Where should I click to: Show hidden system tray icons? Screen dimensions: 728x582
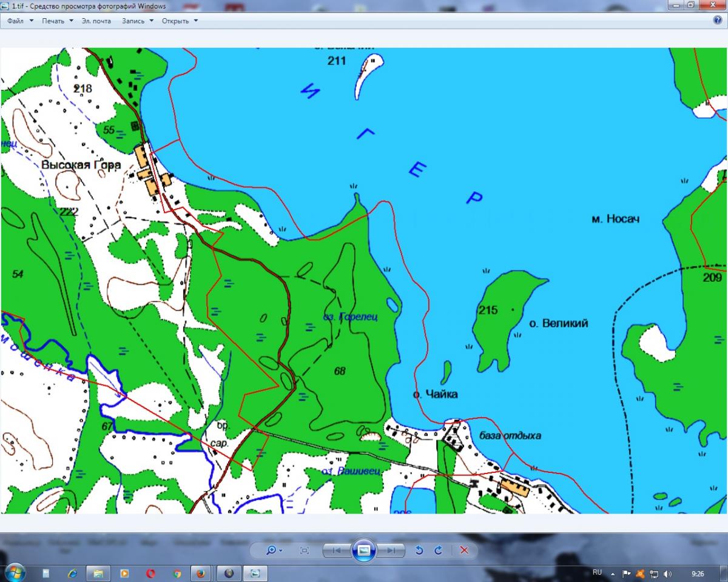click(x=613, y=573)
